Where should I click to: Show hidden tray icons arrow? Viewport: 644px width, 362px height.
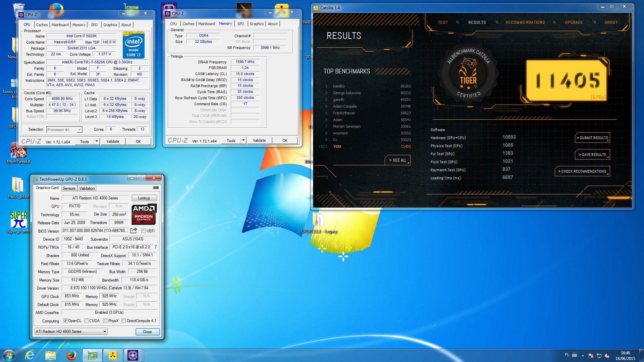tap(583, 356)
